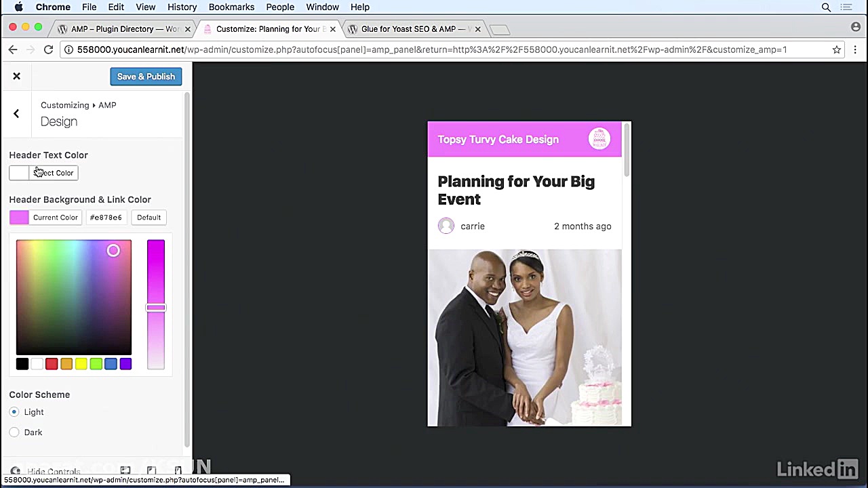This screenshot has height=488, width=868.
Task: Open the Chrome application menu
Action: pos(53,7)
